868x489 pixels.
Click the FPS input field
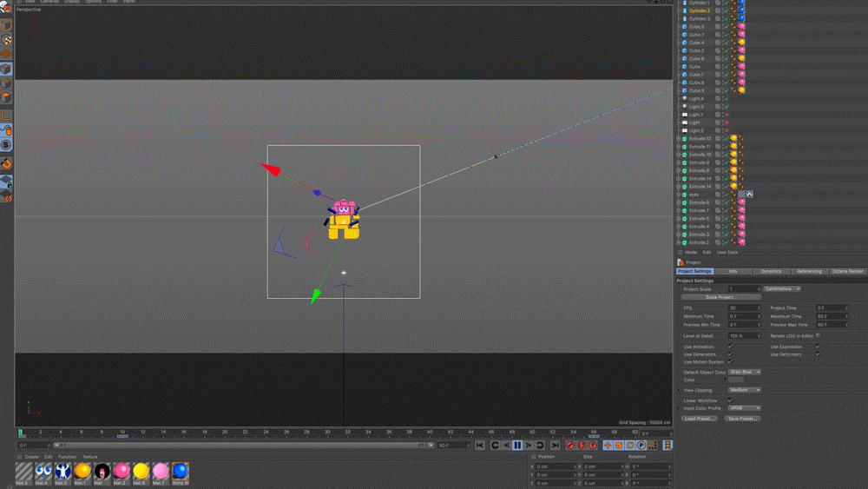click(x=745, y=308)
